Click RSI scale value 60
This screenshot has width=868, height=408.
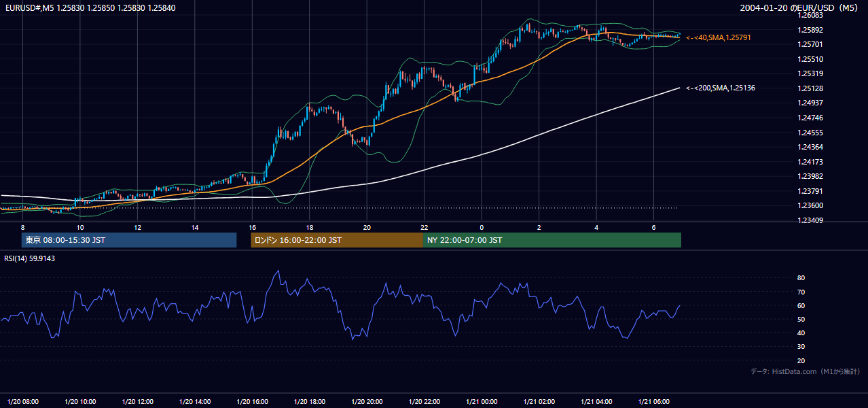pyautogui.click(x=801, y=305)
